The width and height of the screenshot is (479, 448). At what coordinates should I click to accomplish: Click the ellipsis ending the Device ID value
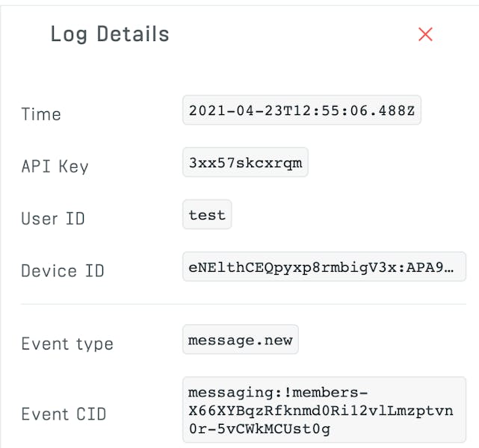pos(459,267)
